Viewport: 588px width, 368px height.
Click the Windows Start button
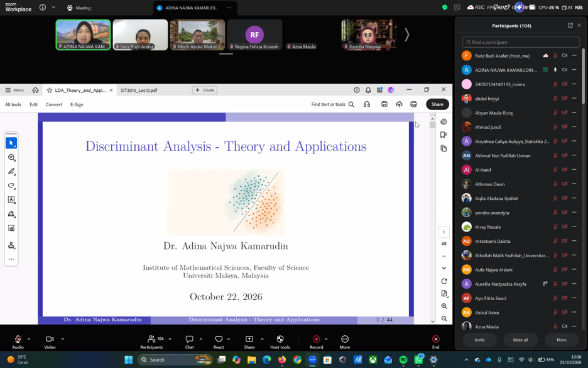(x=129, y=360)
